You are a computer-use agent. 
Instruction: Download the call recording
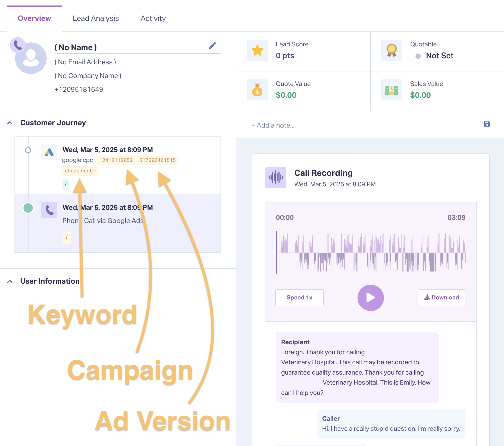click(x=442, y=298)
